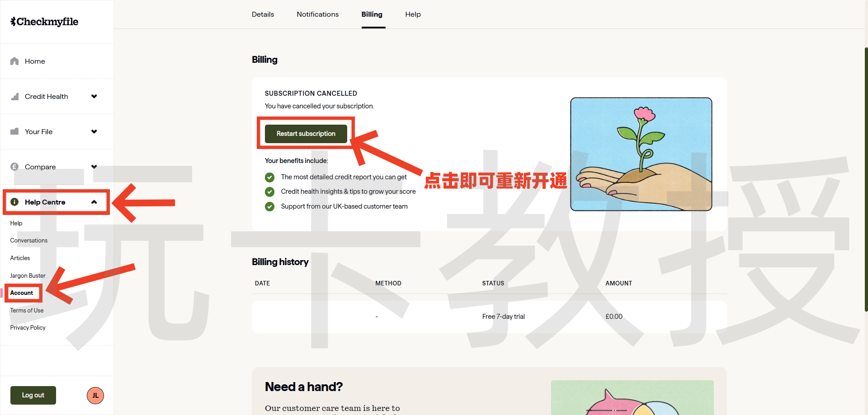
Task: Collapse the Help Centre section chevron
Action: click(x=94, y=202)
